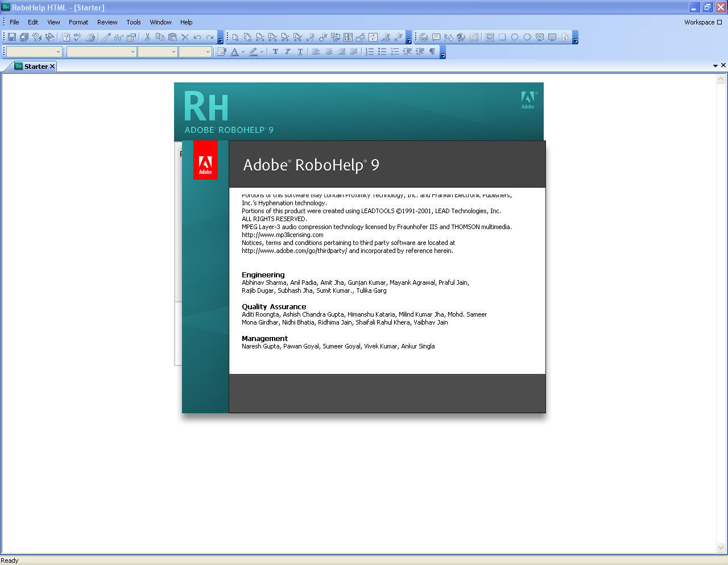Toggle bold text formatting
Viewport: 728px width, 565px height.
point(275,52)
